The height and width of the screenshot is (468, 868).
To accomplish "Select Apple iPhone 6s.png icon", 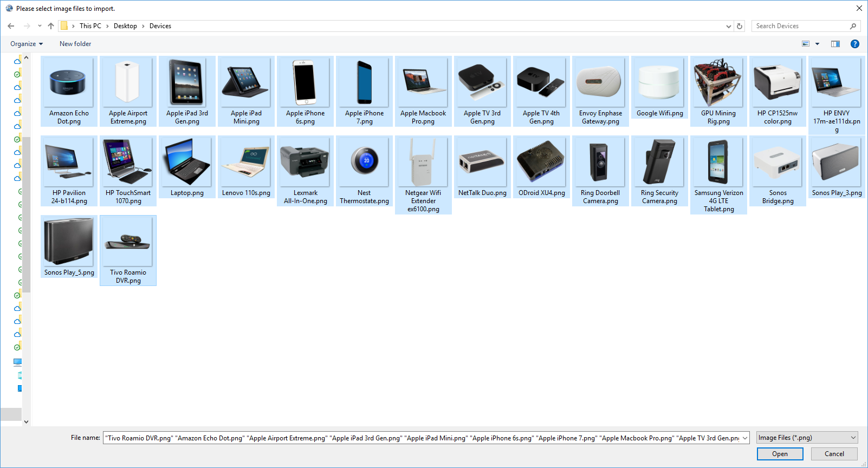I will [305, 91].
